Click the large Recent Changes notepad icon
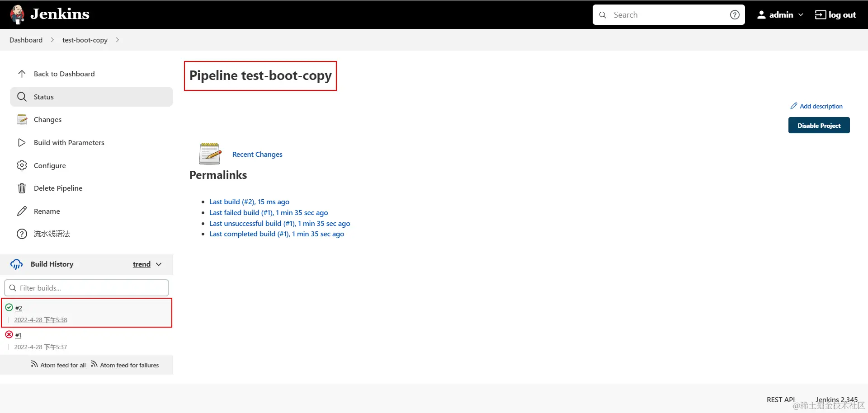This screenshot has width=868, height=413. pyautogui.click(x=210, y=154)
